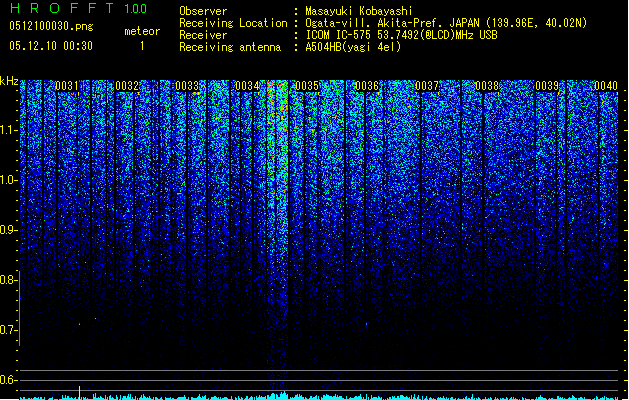The image size is (629, 400).
Task: Click the 0033 time marker
Action: [x=187, y=86]
